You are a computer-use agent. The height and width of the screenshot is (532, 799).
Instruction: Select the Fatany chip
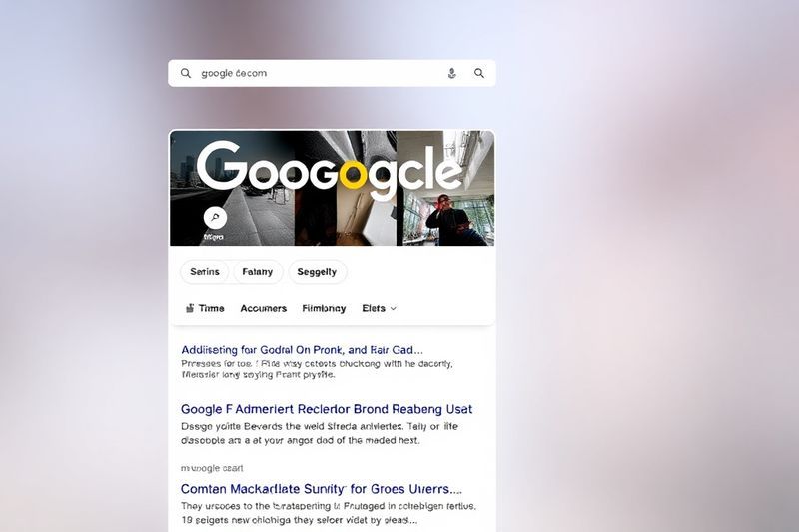pos(258,271)
